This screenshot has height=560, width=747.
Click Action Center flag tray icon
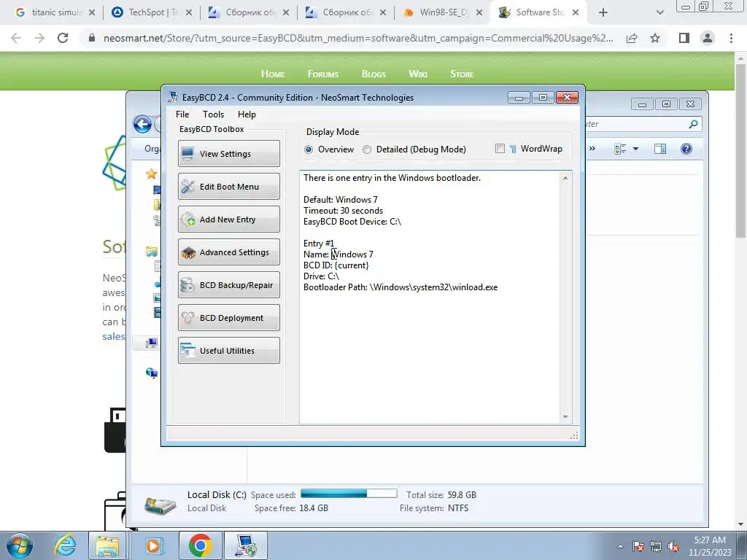(x=638, y=547)
